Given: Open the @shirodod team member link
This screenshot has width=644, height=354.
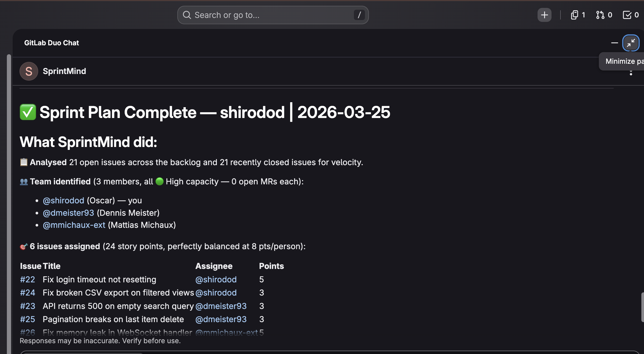Looking at the screenshot, I should pyautogui.click(x=64, y=200).
